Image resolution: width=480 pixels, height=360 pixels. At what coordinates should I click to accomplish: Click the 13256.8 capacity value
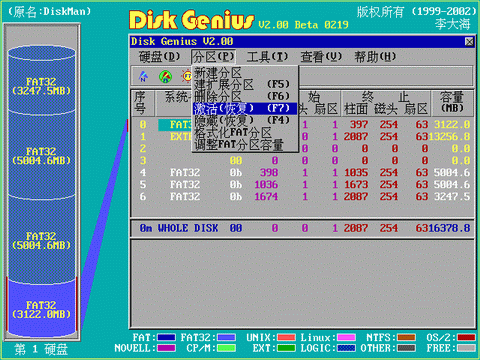pyautogui.click(x=449, y=137)
